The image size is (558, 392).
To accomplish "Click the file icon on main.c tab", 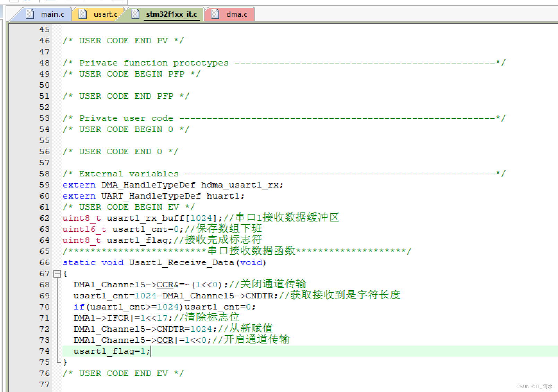I will tap(30, 14).
